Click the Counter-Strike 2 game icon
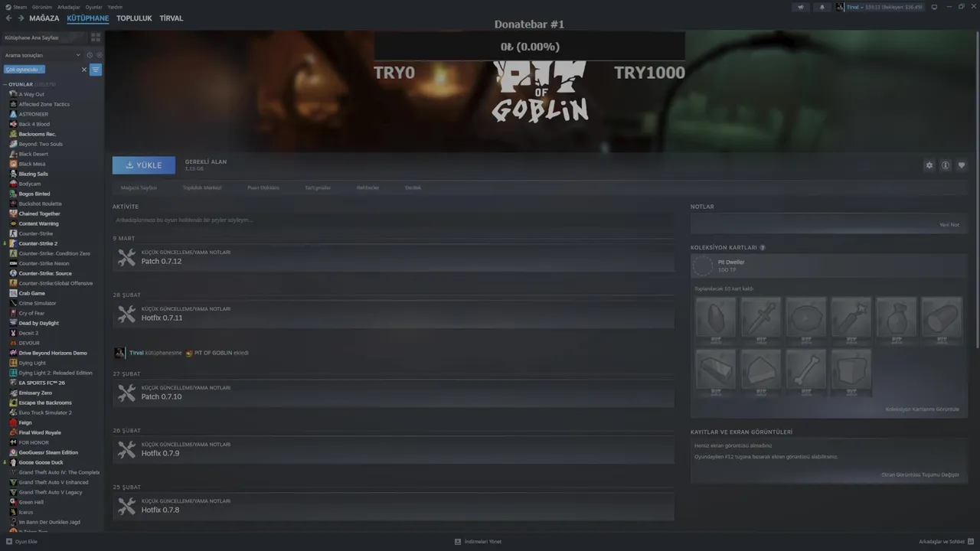 tap(13, 243)
